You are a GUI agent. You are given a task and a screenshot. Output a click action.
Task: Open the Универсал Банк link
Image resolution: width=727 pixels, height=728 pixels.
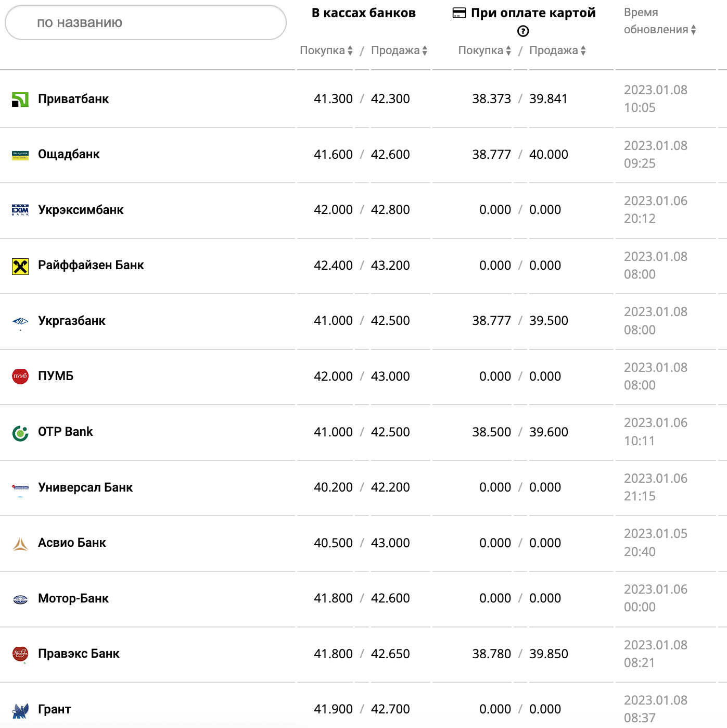point(85,487)
